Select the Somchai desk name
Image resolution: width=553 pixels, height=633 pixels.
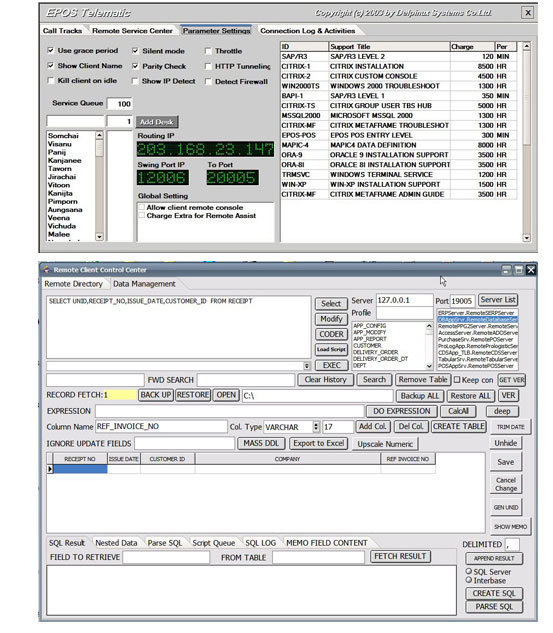(63, 136)
